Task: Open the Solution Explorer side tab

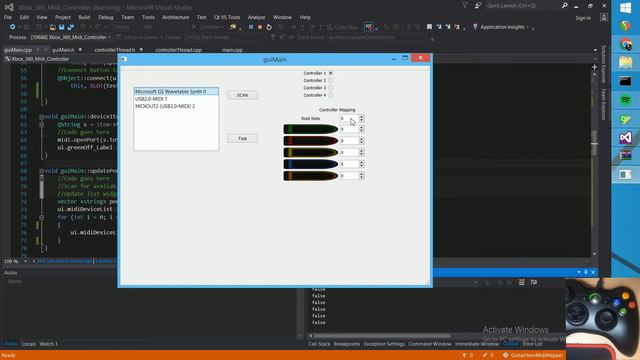Action: click(x=604, y=64)
